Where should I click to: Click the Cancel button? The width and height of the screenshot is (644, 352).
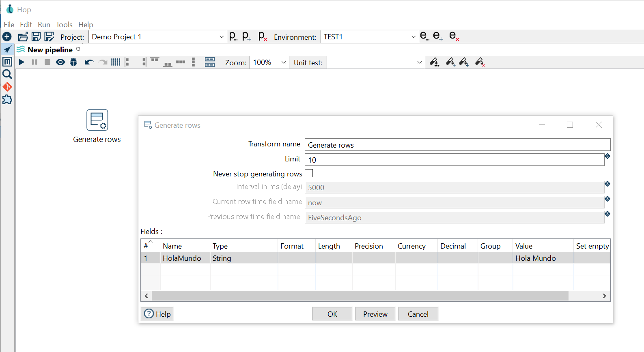click(x=418, y=314)
